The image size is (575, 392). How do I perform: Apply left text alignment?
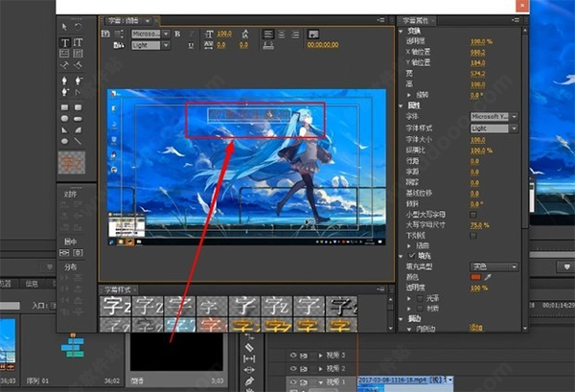tap(268, 35)
